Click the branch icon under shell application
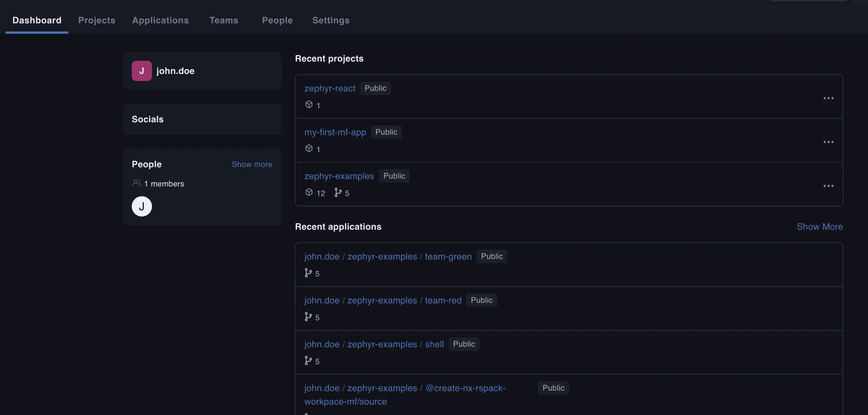This screenshot has width=868, height=415. tap(308, 360)
